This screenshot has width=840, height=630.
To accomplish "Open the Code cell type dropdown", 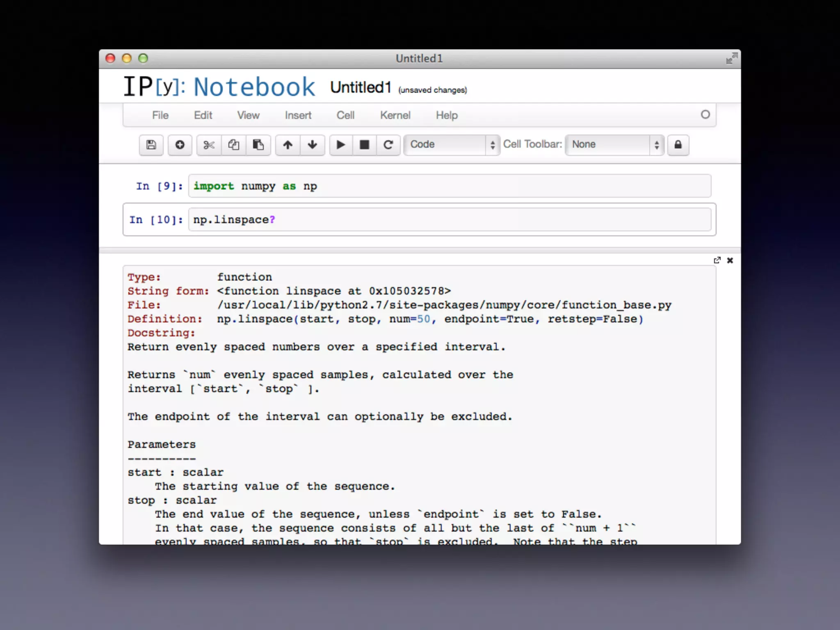I will 452,145.
